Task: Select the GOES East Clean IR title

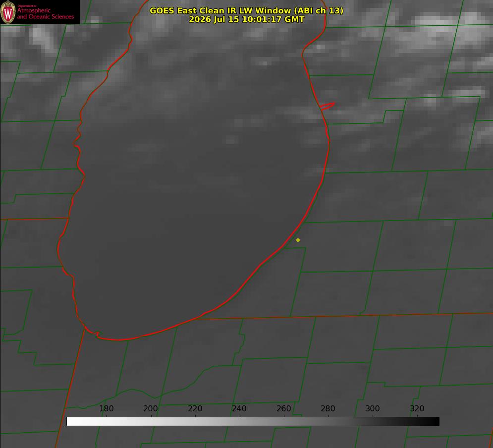Action: coord(246,11)
